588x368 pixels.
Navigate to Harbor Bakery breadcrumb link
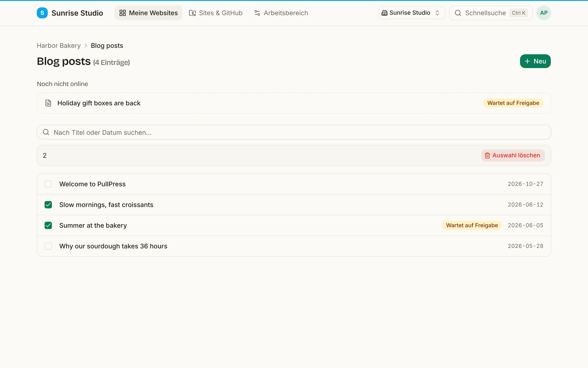[59, 46]
